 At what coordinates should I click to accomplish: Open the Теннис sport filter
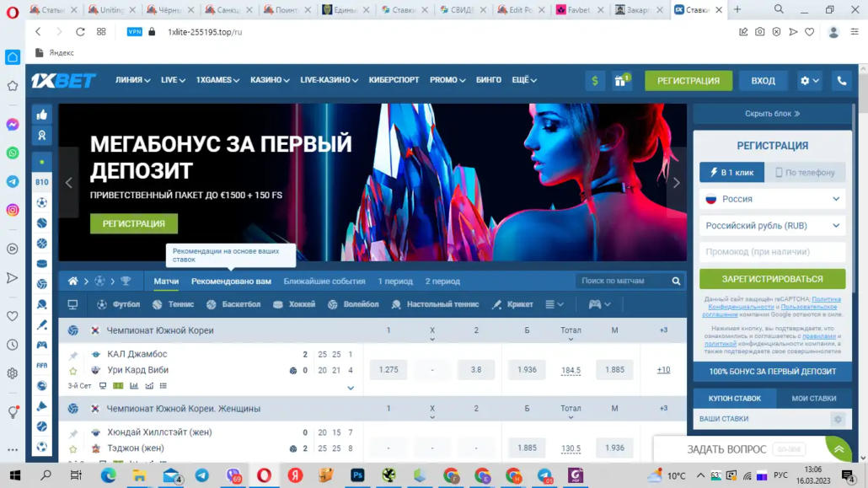coord(158,304)
